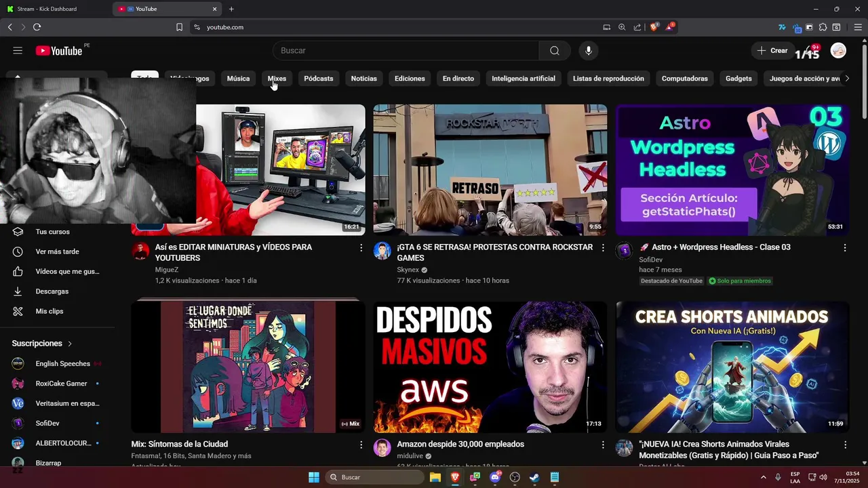
Task: Select the En directo filter chip
Action: 458,79
